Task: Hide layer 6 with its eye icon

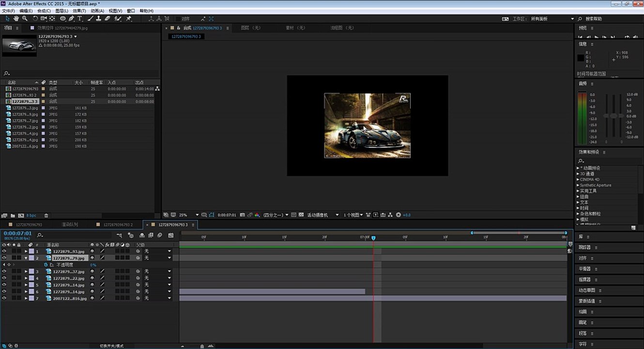Action: pyautogui.click(x=4, y=291)
